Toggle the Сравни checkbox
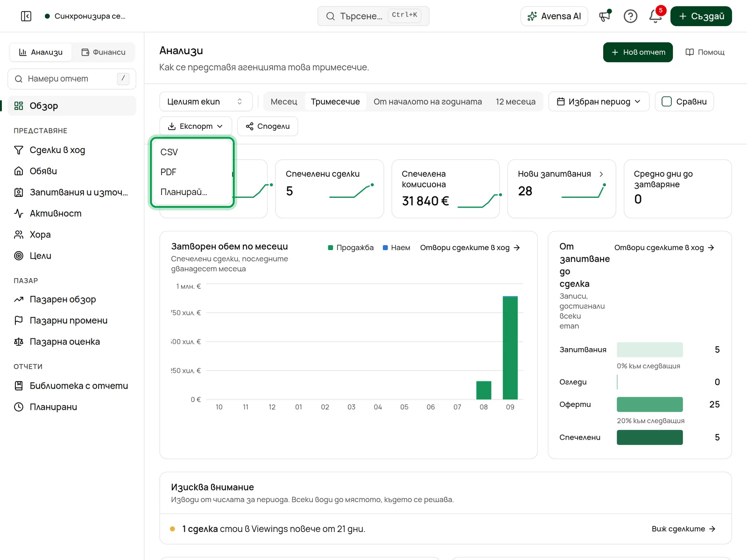 click(x=667, y=102)
